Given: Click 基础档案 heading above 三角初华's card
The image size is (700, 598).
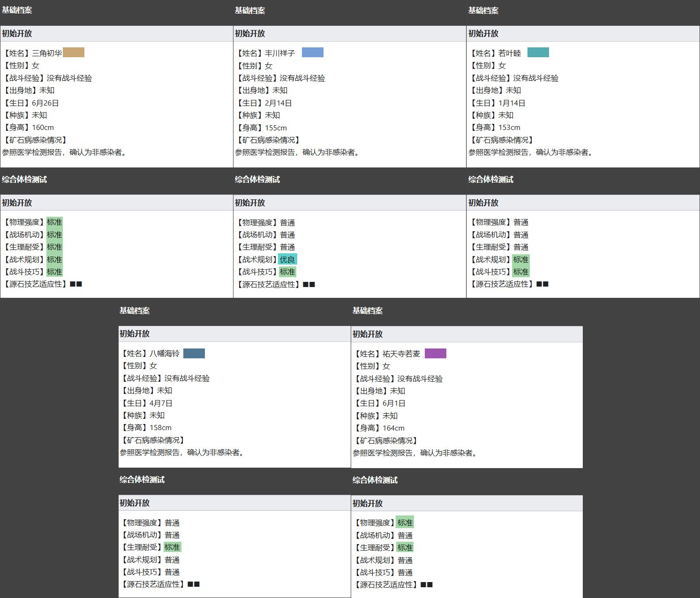Looking at the screenshot, I should click(17, 10).
